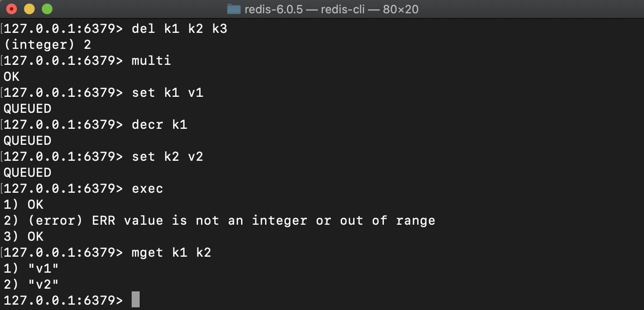This screenshot has height=310, width=644.
Task: Click the folder icon in the title bar
Action: point(233,8)
